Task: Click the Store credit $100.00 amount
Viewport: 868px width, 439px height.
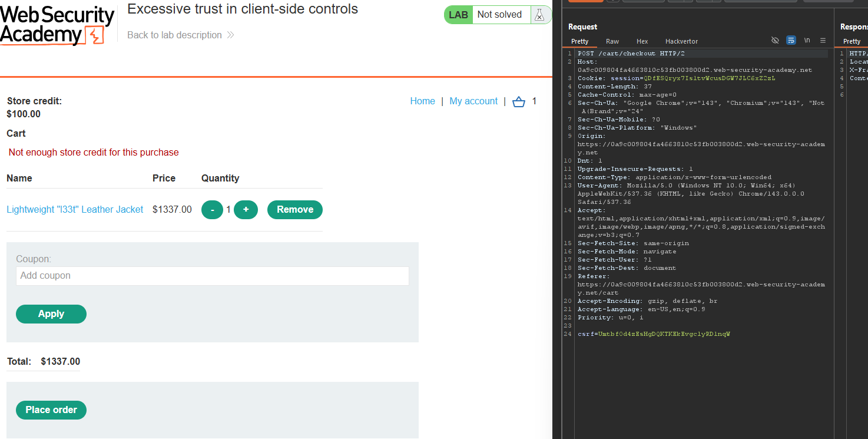Action: click(24, 114)
